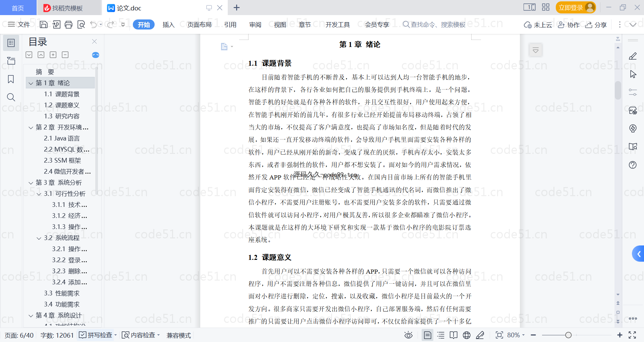Image resolution: width=644 pixels, height=342 pixels.
Task: Select 3.3 性能需求 in outline
Action: coord(62,293)
